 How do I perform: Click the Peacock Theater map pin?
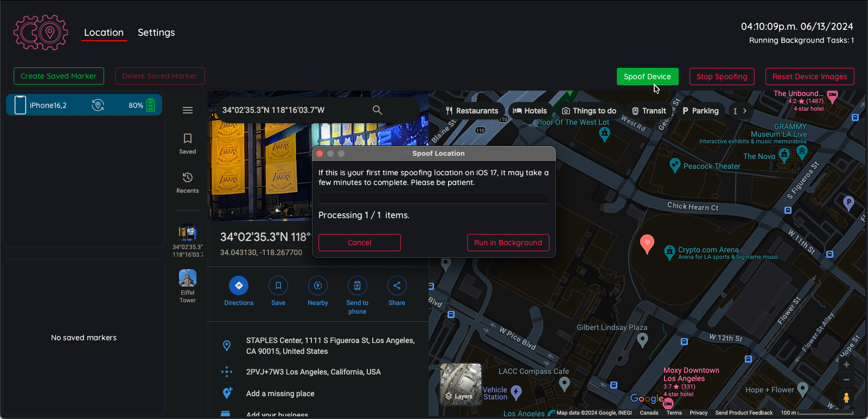coord(675,165)
